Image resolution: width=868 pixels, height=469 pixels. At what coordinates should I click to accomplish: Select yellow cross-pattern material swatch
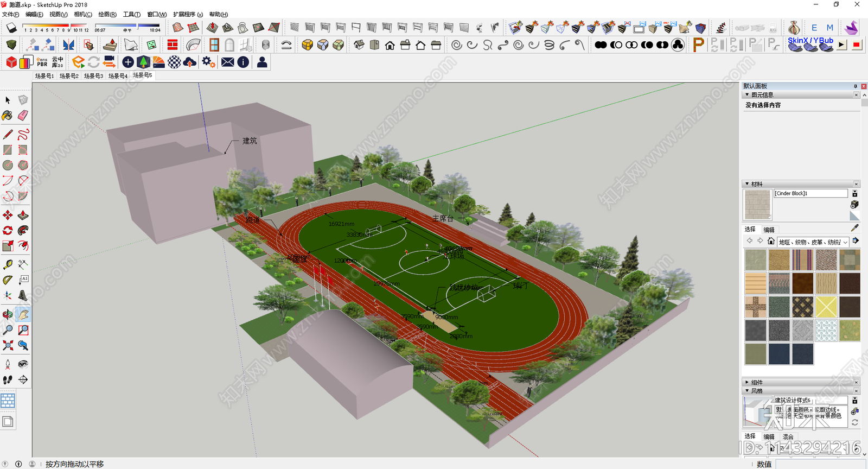tap(826, 307)
